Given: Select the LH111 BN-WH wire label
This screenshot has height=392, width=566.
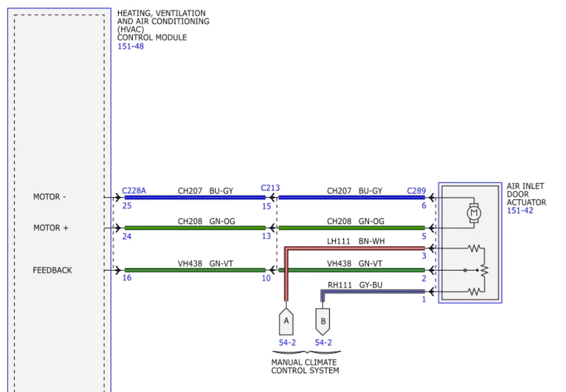Looking at the screenshot, I should (x=355, y=241).
